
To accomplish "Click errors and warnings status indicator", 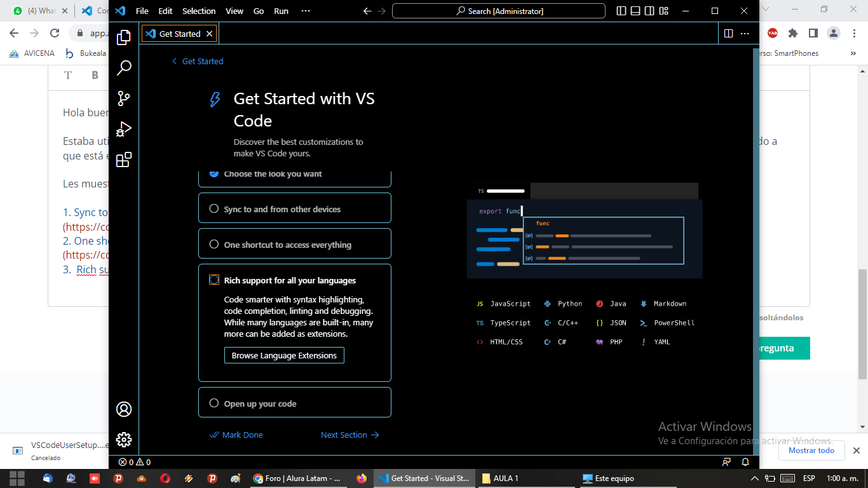I will [135, 462].
